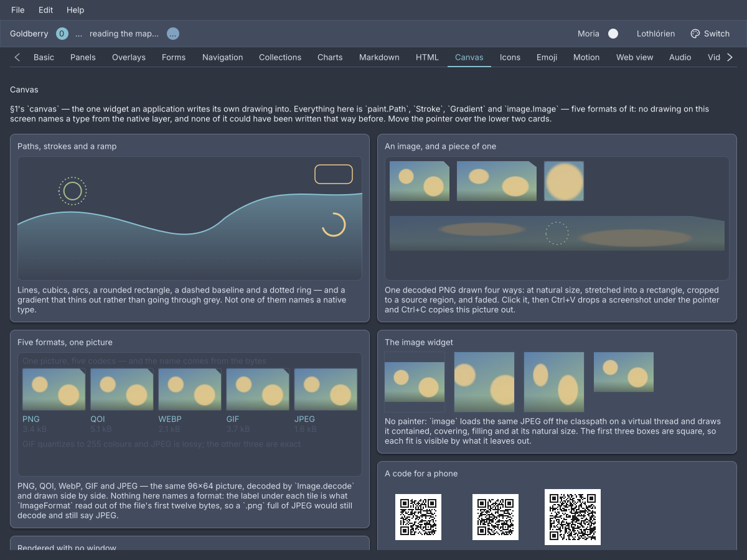
Task: Switch to the Panels tab
Action: [x=83, y=57]
